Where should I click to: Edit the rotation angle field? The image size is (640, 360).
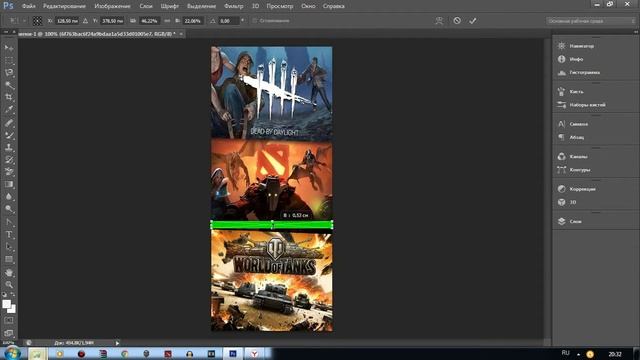pyautogui.click(x=229, y=20)
